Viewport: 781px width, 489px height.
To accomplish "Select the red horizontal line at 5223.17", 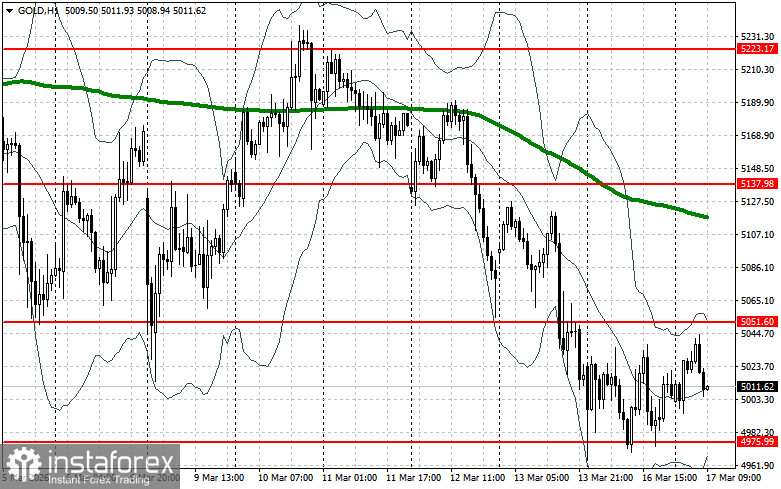I will click(x=369, y=49).
